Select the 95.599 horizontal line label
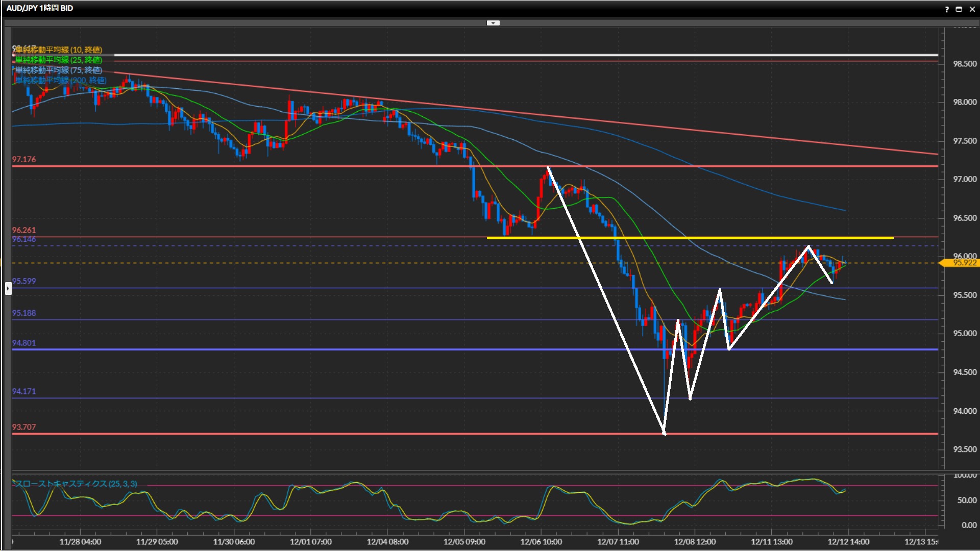The image size is (980, 551). (x=24, y=281)
